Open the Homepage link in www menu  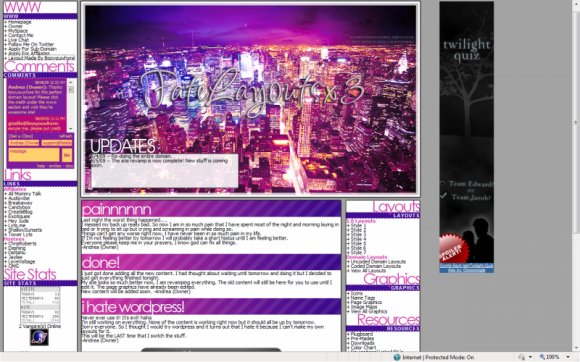pyautogui.click(x=20, y=22)
